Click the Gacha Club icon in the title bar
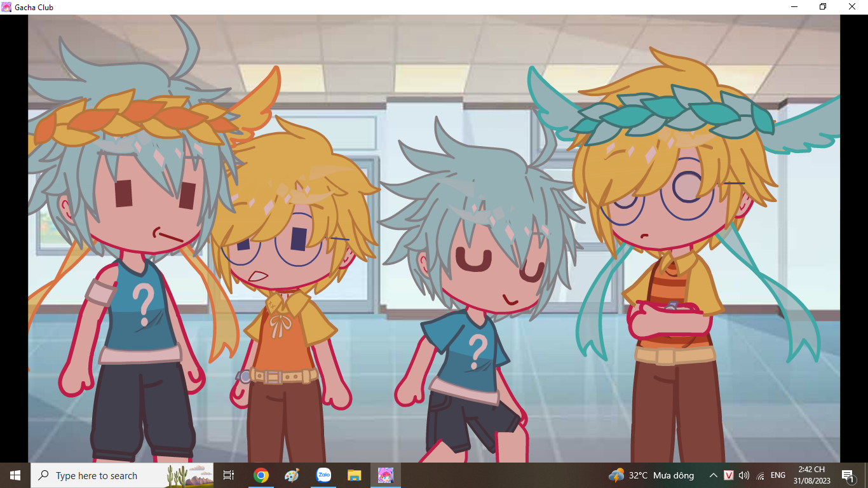 pos(6,7)
